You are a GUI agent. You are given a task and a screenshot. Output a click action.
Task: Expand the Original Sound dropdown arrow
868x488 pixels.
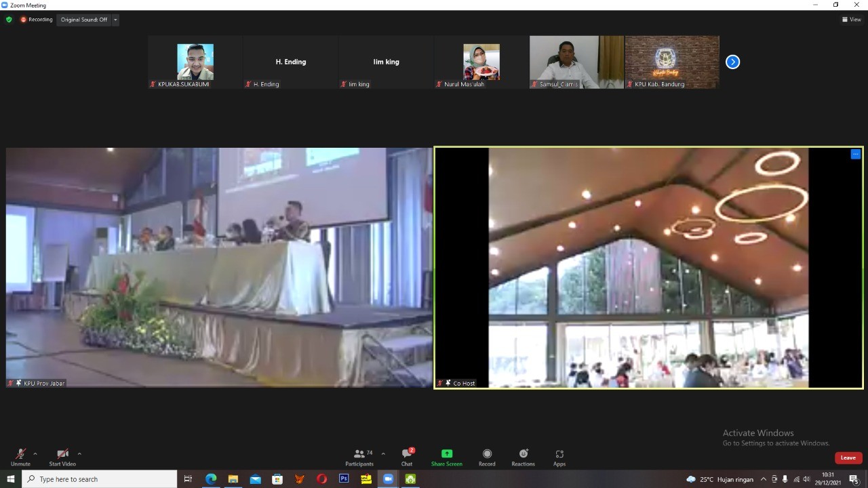click(115, 20)
